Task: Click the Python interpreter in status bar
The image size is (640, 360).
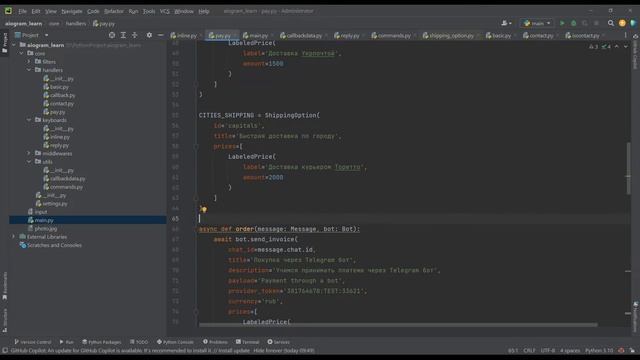Action: point(599,351)
